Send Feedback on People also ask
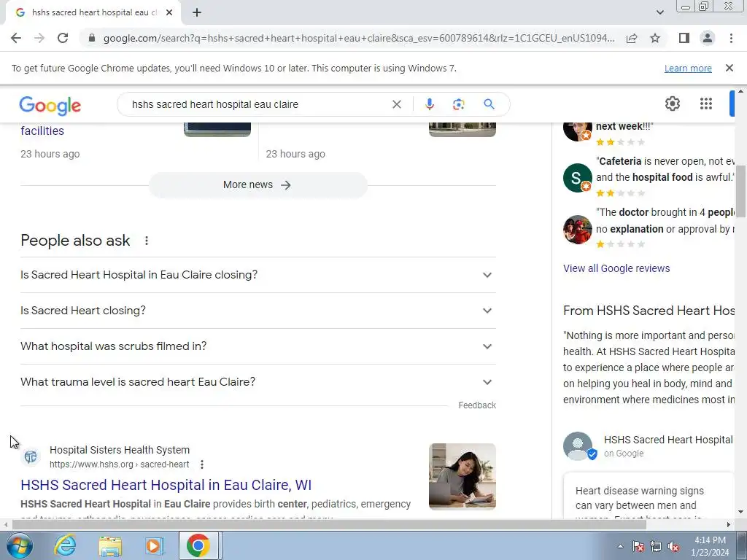 pyautogui.click(x=477, y=405)
